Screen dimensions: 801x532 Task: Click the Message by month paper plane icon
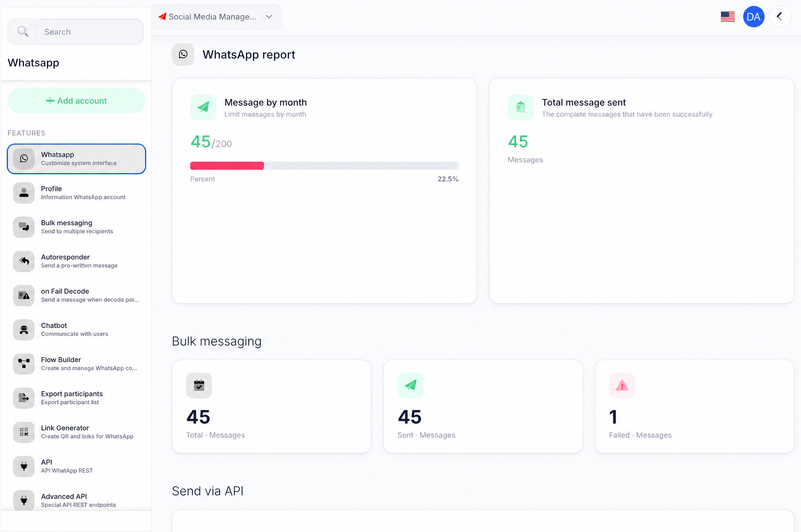pos(203,107)
